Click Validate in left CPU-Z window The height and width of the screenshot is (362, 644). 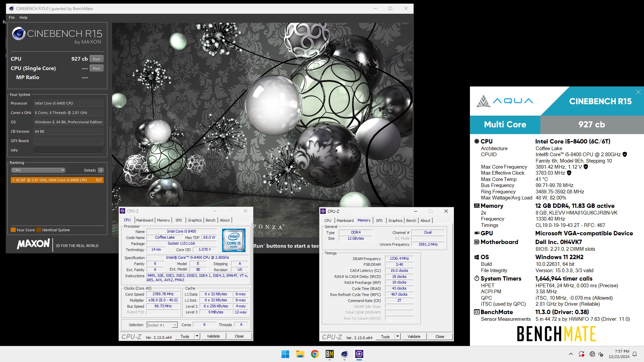(213, 337)
